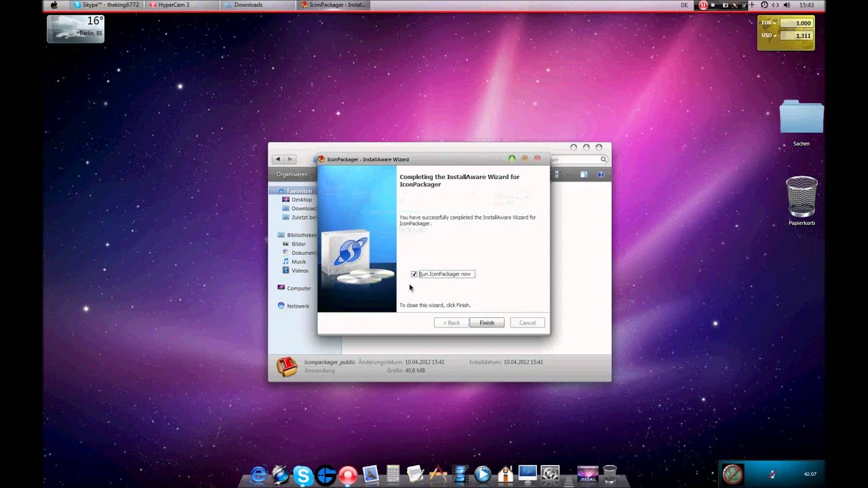The image size is (868, 488).
Task: Click the DE language indicator
Action: click(684, 5)
